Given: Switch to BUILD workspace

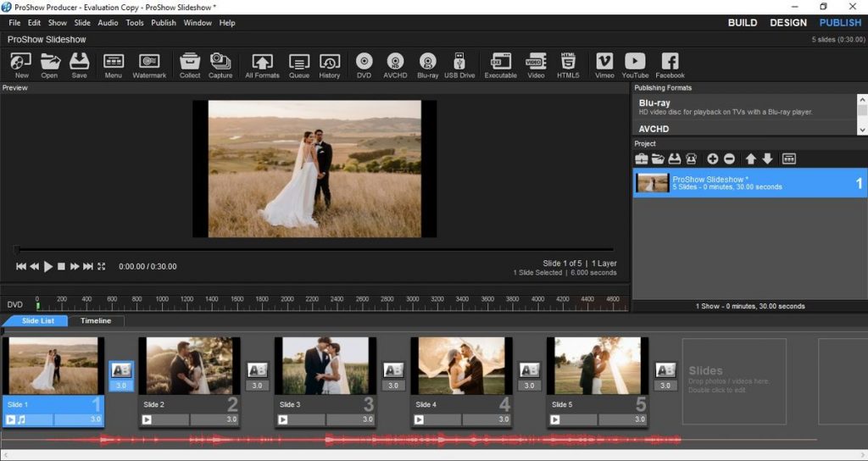Looking at the screenshot, I should (x=743, y=23).
